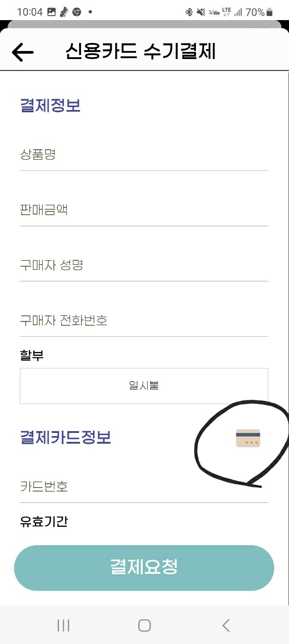The height and width of the screenshot is (644, 289).
Task: Tap the gallery notification icon
Action: coord(51,12)
